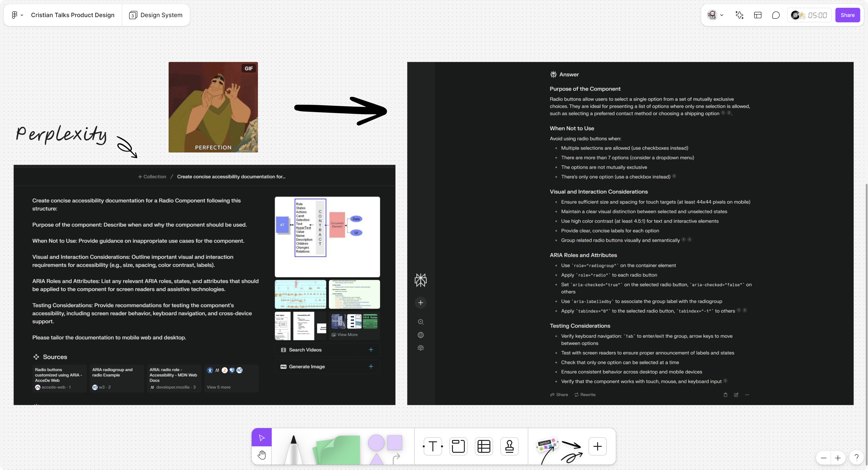
Task: Zoom out with minus button
Action: pyautogui.click(x=823, y=458)
